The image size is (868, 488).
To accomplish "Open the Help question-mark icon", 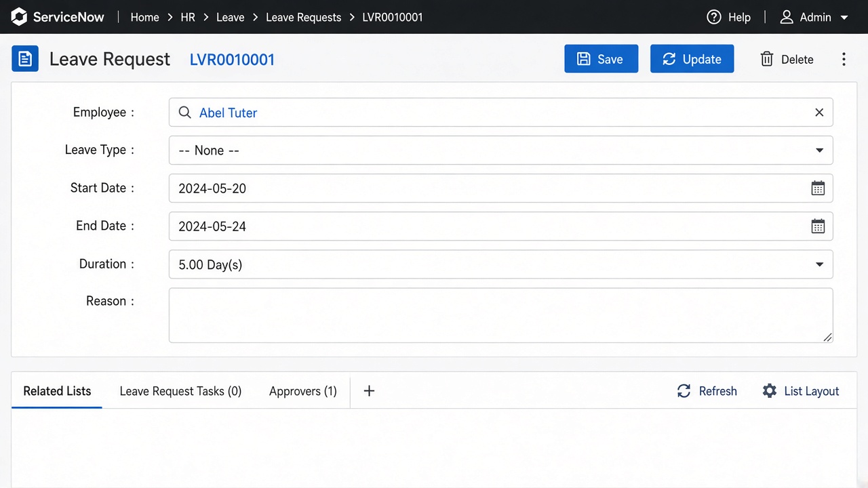I will 713,17.
